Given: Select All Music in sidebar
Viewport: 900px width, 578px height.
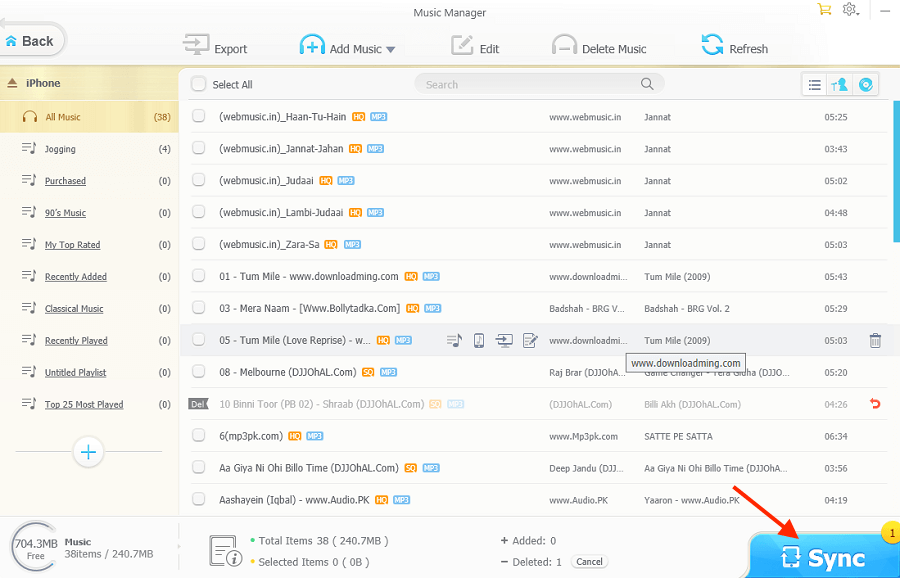Looking at the screenshot, I should click(89, 117).
